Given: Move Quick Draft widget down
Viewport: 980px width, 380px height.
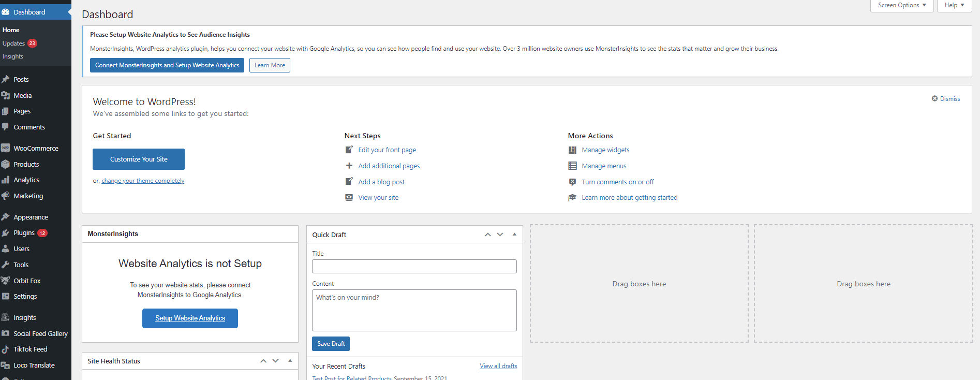Looking at the screenshot, I should pos(500,235).
